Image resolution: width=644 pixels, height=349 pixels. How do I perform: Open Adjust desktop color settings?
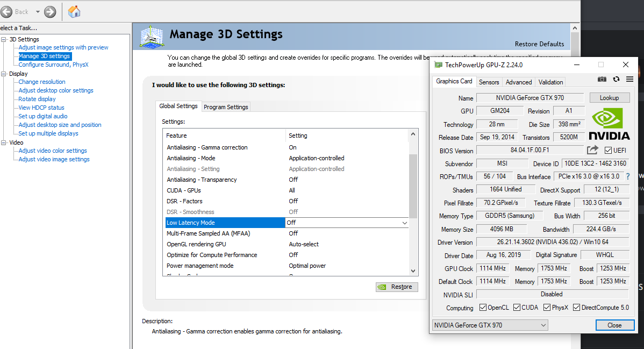click(x=56, y=91)
